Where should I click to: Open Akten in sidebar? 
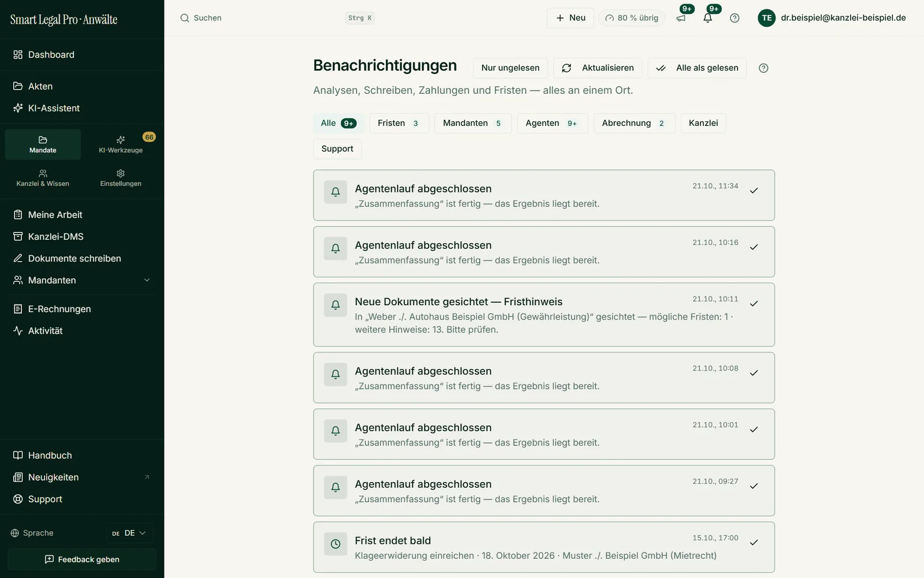tap(82, 86)
